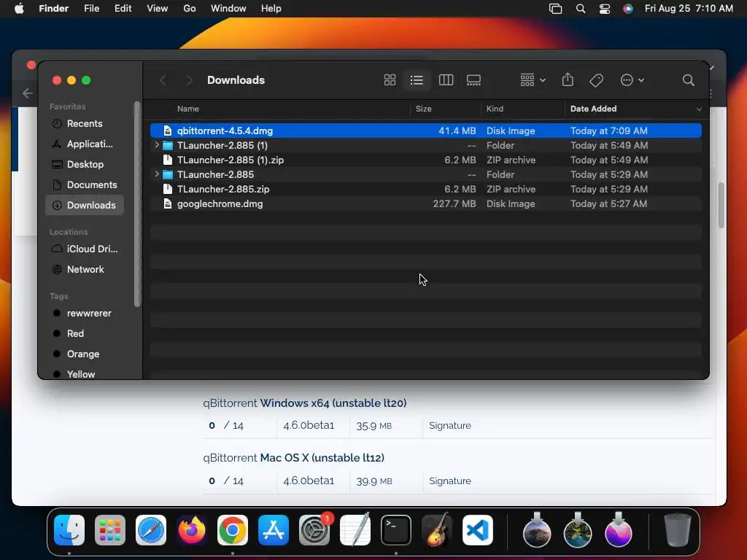Select TLauncher-2.885 (1).zip file
This screenshot has height=560, width=747.
coord(426,160)
